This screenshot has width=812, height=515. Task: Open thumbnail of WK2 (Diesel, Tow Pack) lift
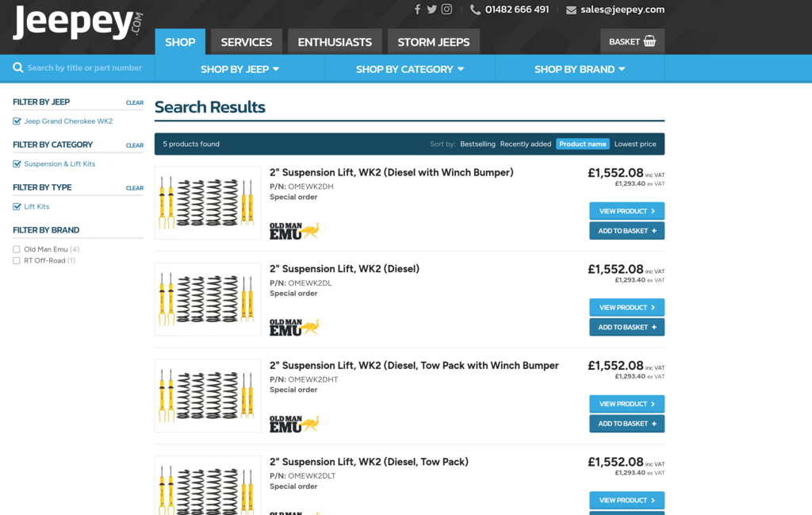tap(208, 485)
